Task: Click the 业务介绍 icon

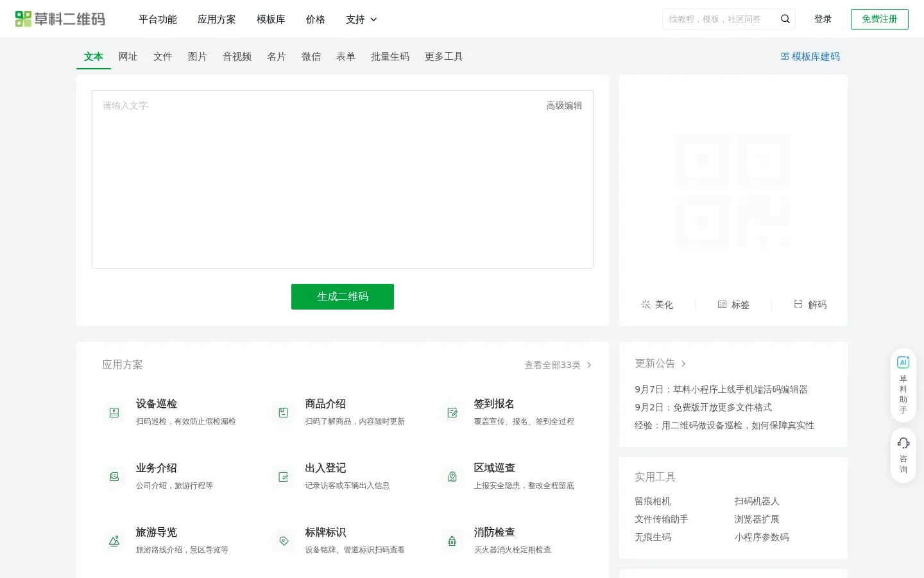Action: (114, 477)
